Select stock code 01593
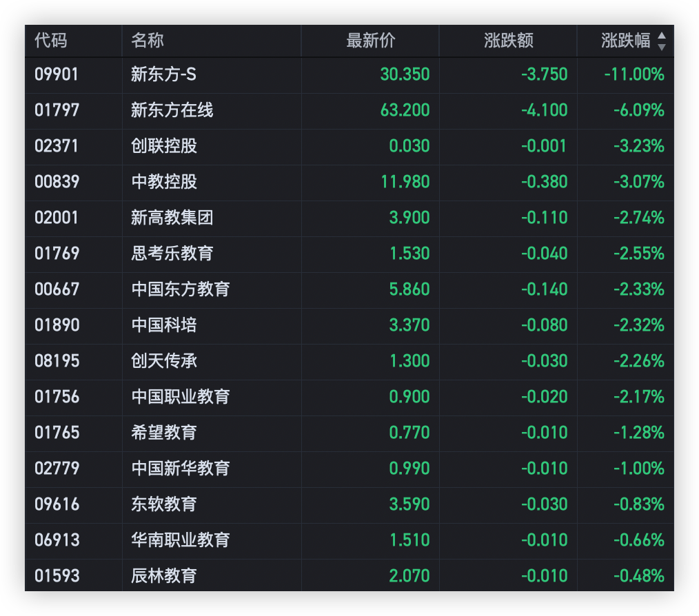 57,576
